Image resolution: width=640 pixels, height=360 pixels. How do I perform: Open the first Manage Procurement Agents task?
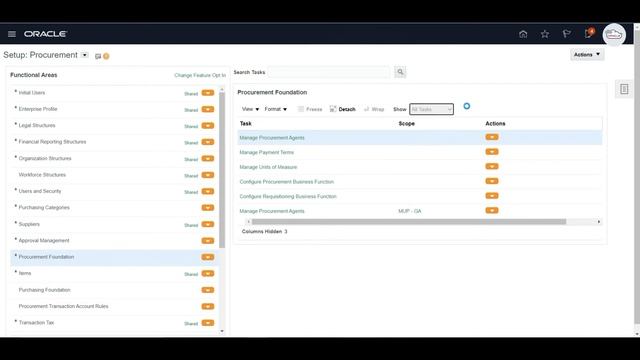[x=272, y=138]
